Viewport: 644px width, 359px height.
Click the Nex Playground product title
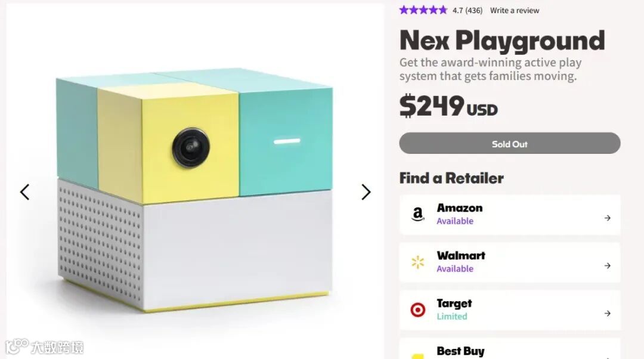(x=502, y=41)
